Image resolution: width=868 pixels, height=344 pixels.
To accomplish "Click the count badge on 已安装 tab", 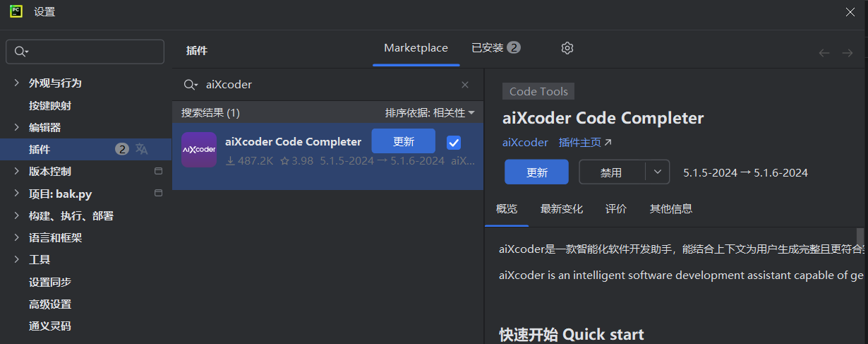I will tap(514, 48).
